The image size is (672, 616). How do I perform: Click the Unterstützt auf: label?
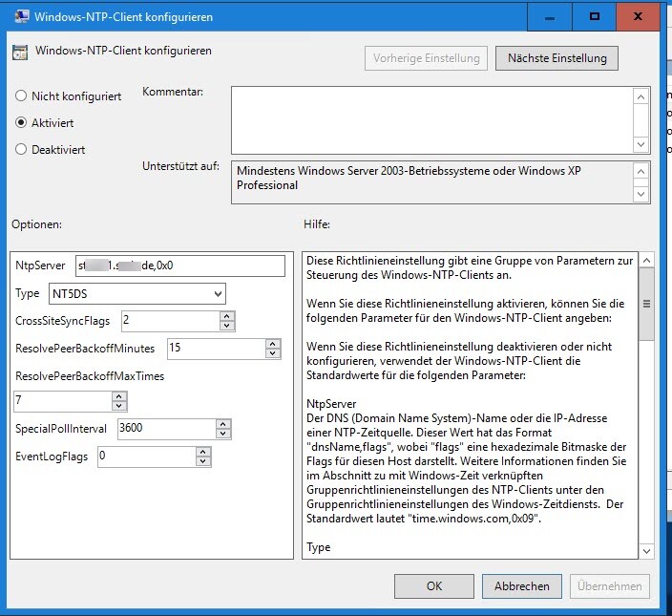click(x=180, y=166)
